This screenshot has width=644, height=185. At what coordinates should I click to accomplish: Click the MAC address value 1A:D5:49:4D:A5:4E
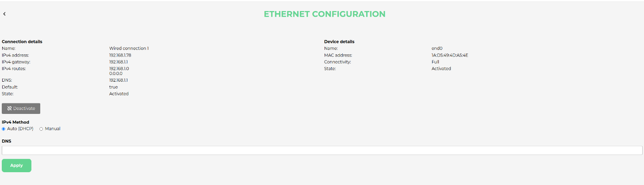(x=450, y=55)
